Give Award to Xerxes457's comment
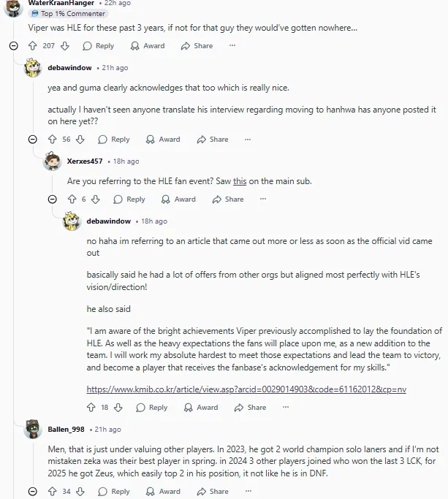This screenshot has width=448, height=499. point(179,199)
